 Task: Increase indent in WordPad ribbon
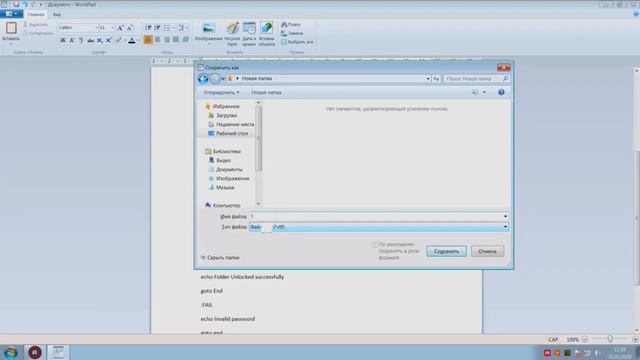click(x=158, y=28)
